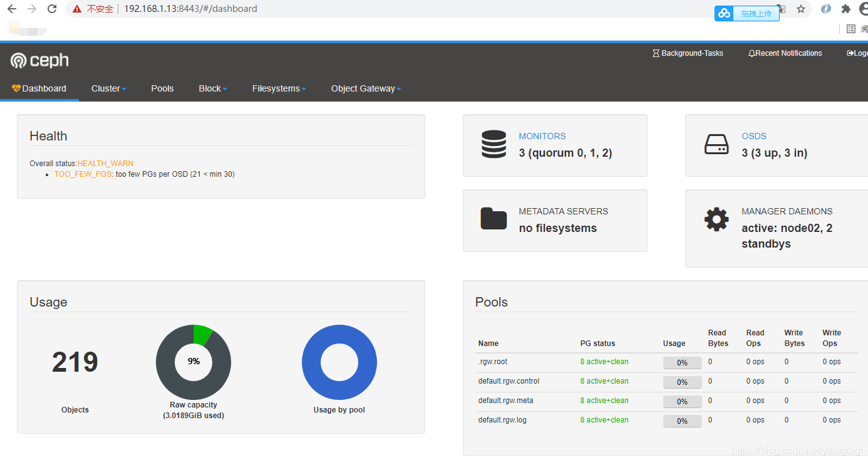Click the metadata servers folder icon
Screen dimensions: 868x462
coord(493,218)
